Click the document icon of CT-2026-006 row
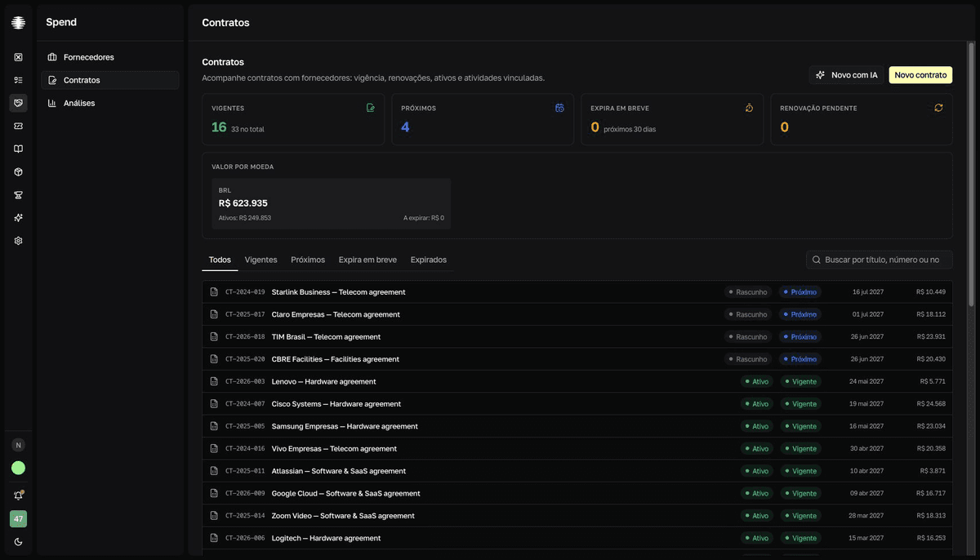 [x=214, y=538]
